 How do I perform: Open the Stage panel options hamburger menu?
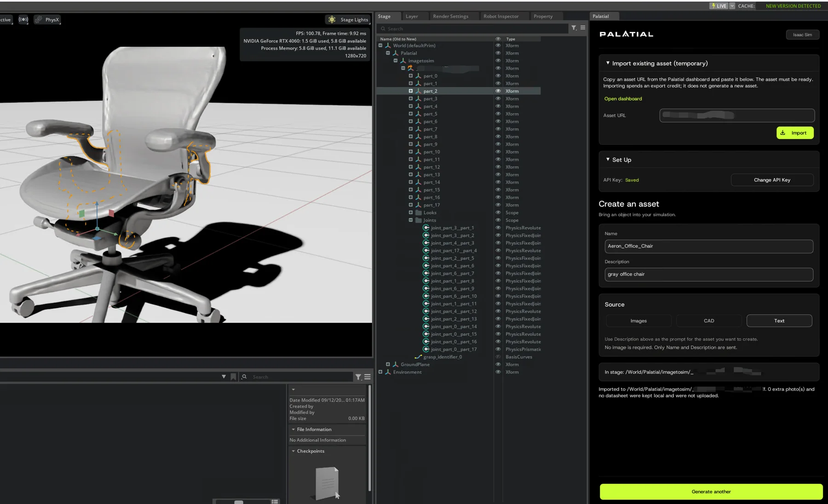click(x=583, y=28)
